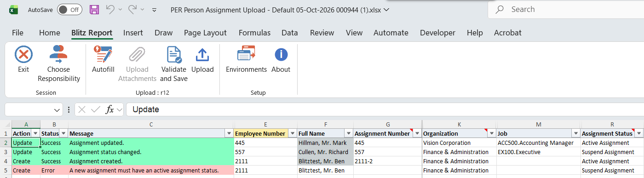Select cell 'Hillman, Mr. Mark'
Screen dimensions: 644x178
tap(325, 143)
